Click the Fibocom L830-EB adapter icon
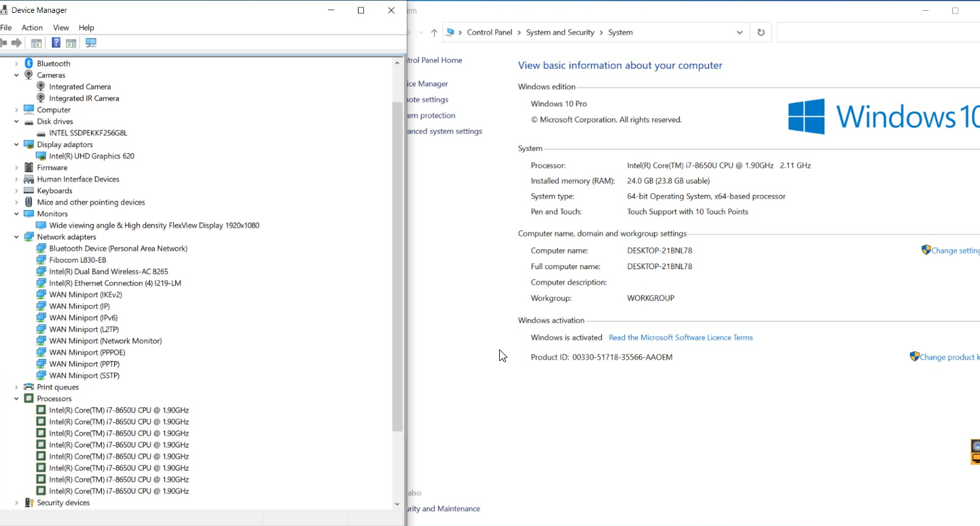The height and width of the screenshot is (526, 980). pos(41,260)
